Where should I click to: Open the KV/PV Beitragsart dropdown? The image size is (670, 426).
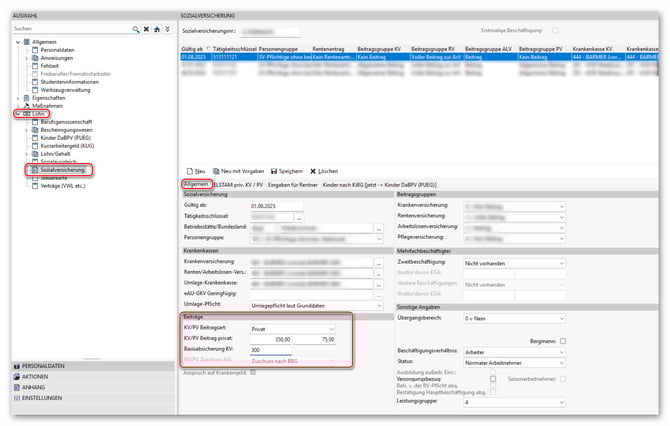tap(331, 328)
